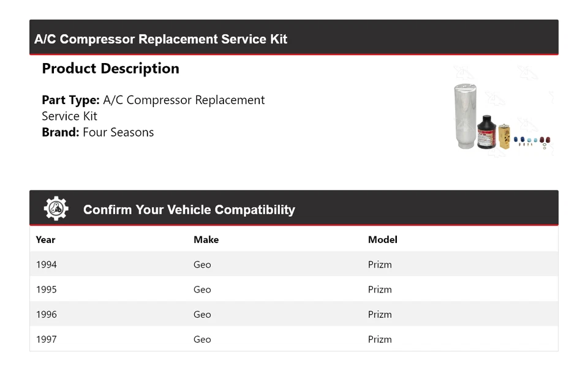Select the 1994 year cell
The height and width of the screenshot is (371, 588).
tap(47, 264)
